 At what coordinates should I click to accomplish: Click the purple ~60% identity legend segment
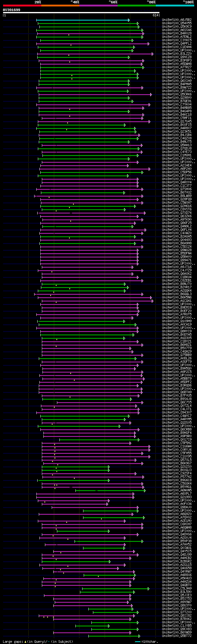[98, 5]
